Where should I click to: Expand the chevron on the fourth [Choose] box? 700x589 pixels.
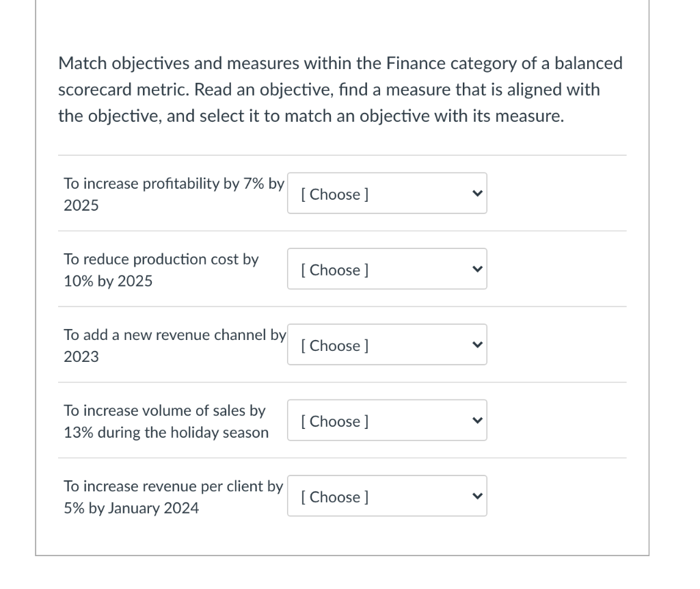coord(477,420)
